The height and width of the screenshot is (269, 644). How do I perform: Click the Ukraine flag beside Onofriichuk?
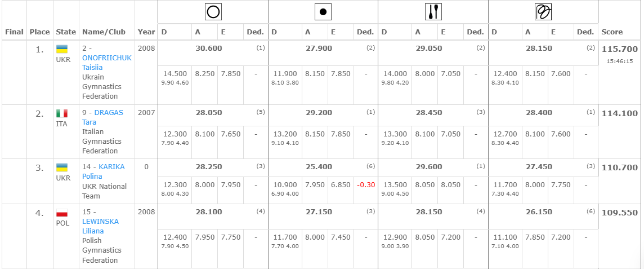tap(62, 49)
